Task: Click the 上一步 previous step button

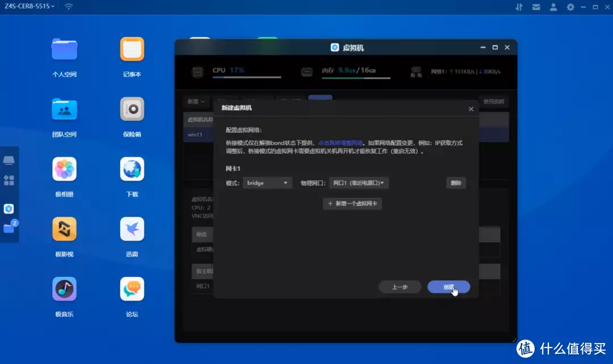Action: [x=400, y=287]
